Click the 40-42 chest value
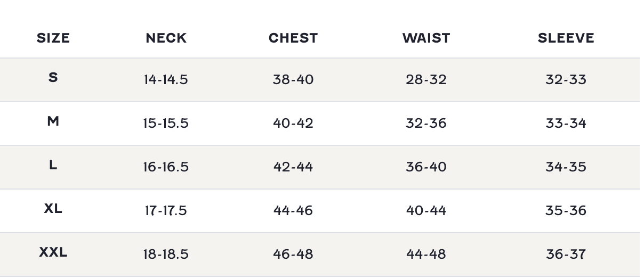This screenshot has width=644, height=279. (293, 124)
